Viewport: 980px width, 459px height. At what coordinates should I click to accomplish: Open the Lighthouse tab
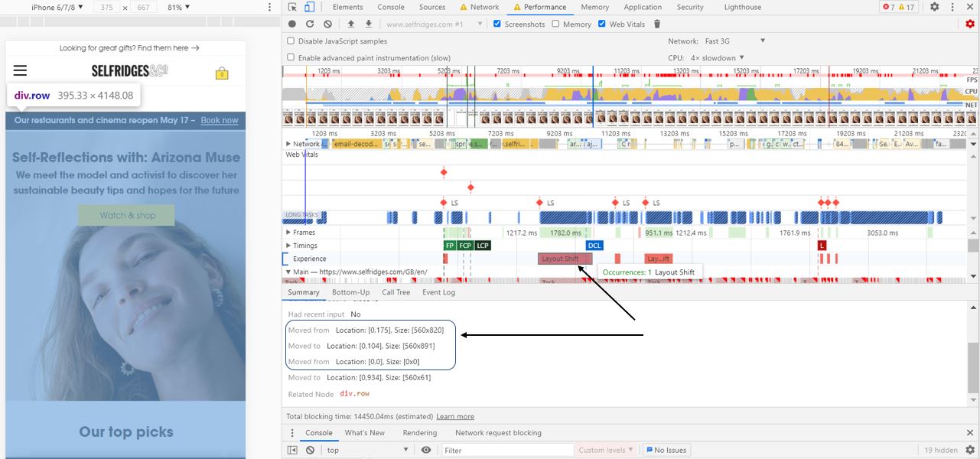point(743,7)
